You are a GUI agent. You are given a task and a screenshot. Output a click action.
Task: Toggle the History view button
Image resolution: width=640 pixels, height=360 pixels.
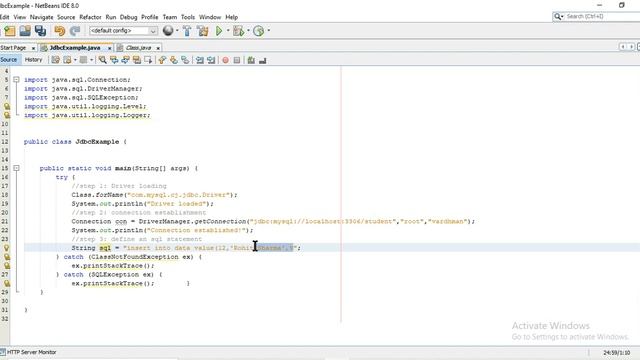(x=33, y=60)
